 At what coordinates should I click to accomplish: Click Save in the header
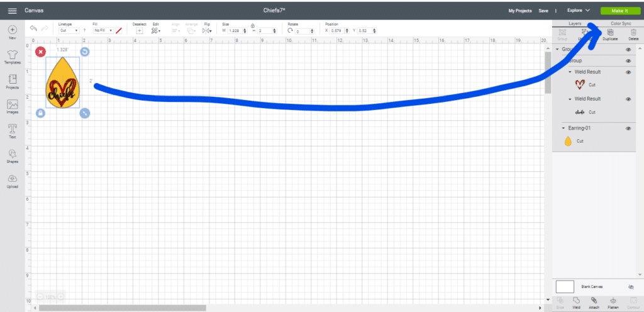point(543,11)
